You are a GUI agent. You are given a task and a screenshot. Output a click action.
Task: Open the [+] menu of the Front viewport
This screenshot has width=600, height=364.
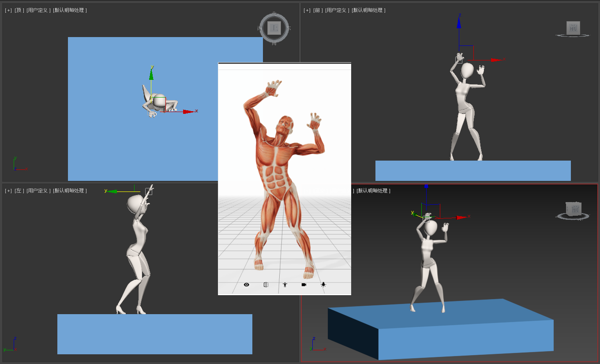[x=307, y=10]
